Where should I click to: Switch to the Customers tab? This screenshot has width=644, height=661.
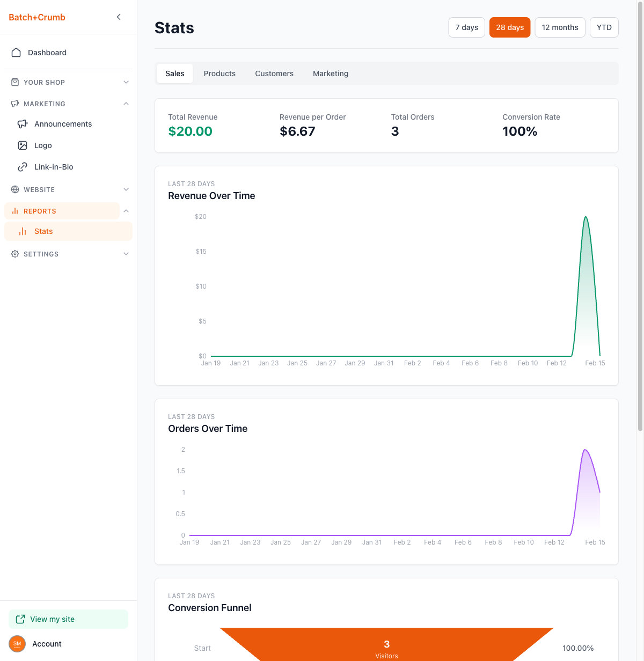click(274, 74)
